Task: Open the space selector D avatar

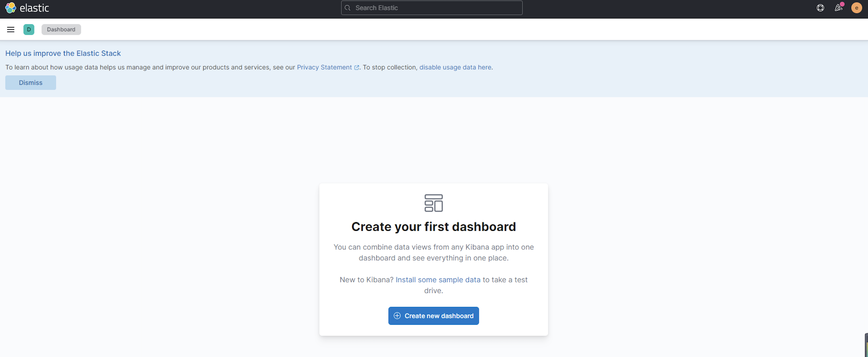Action: pos(29,30)
